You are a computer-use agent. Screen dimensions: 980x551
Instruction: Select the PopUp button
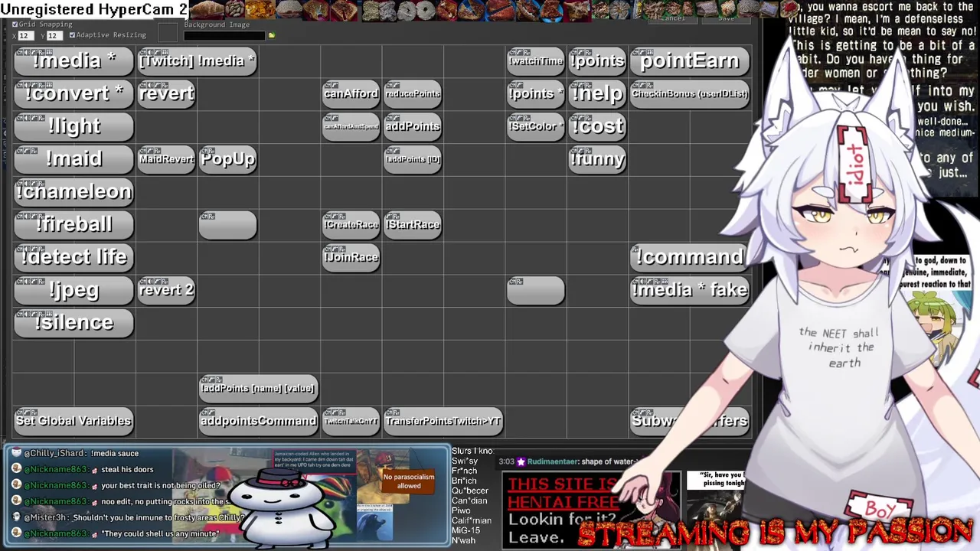pyautogui.click(x=228, y=159)
